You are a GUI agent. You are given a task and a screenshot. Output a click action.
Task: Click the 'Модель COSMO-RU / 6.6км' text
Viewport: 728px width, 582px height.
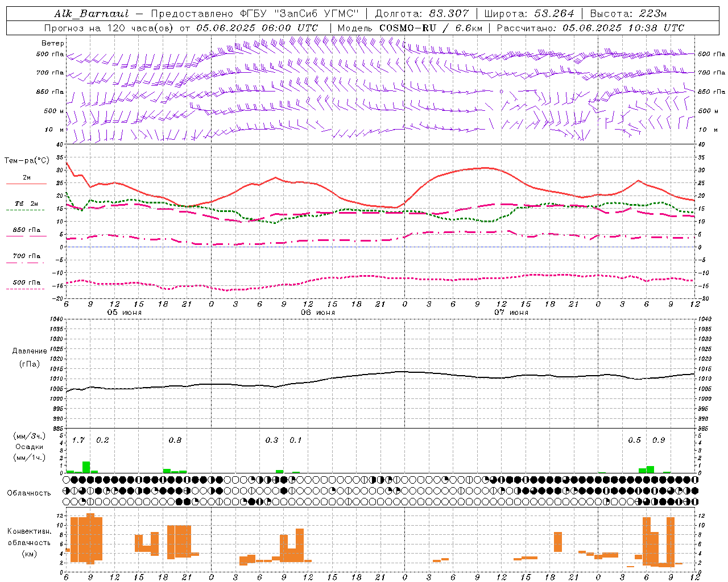click(410, 28)
